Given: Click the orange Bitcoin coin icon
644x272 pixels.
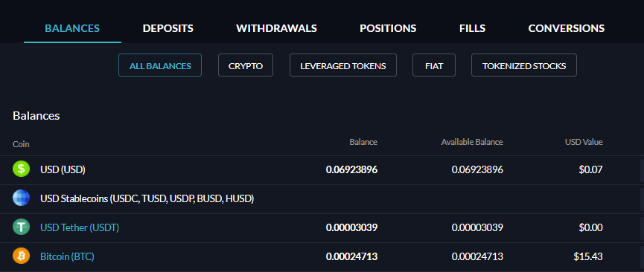Looking at the screenshot, I should 21,256.
